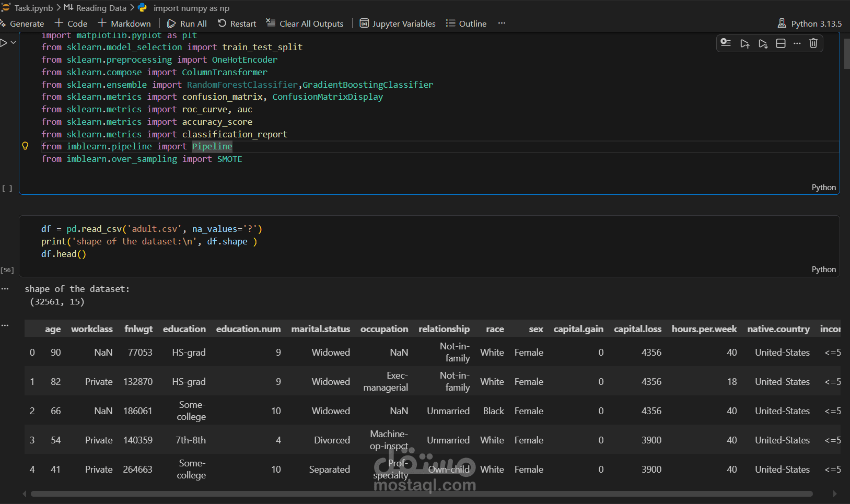The height and width of the screenshot is (504, 850).
Task: Execute this cell and all below
Action: pyautogui.click(x=763, y=43)
